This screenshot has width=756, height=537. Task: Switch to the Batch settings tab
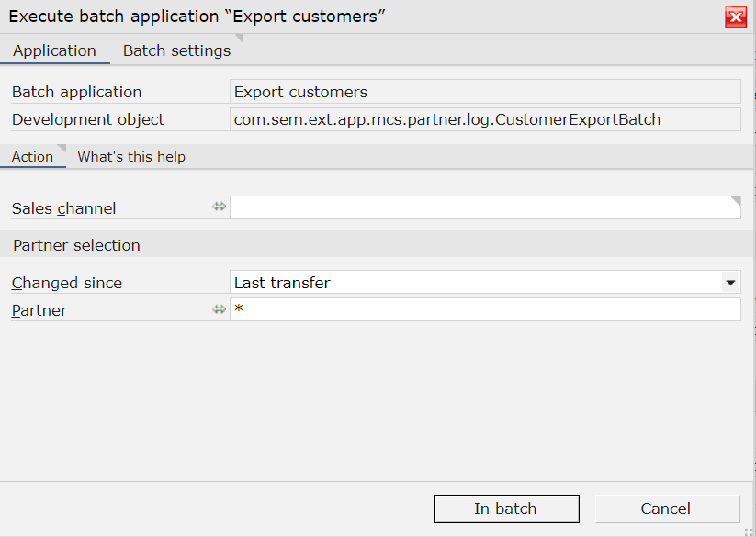pyautogui.click(x=177, y=50)
